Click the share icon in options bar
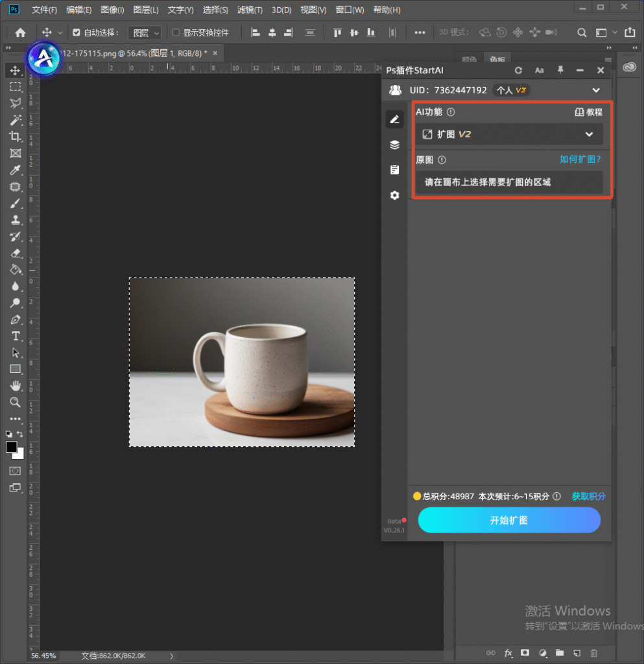Screen dimensions: 644x664 coord(630,32)
